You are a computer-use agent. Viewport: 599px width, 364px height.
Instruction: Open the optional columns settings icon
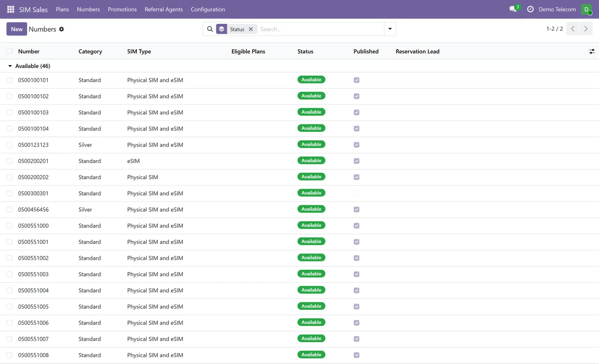pos(592,51)
